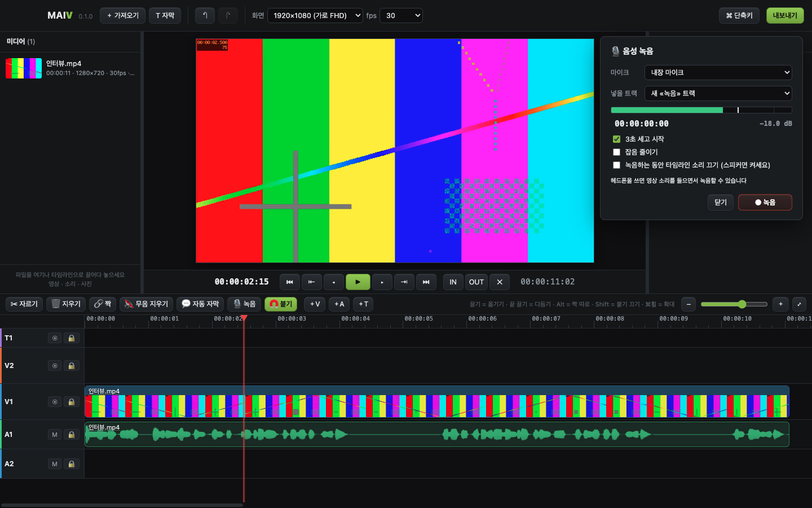Select the 자르기 cut tool
Screen dimensions: 812x508
pos(24,304)
